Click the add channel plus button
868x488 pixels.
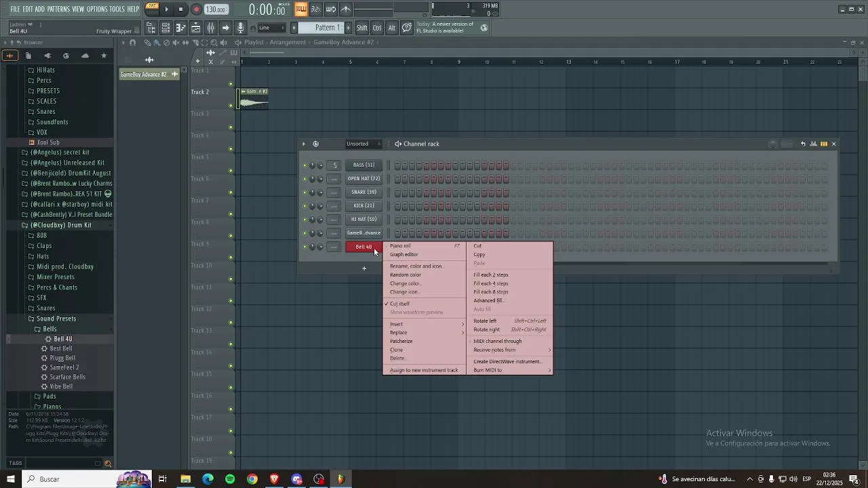[x=364, y=268]
